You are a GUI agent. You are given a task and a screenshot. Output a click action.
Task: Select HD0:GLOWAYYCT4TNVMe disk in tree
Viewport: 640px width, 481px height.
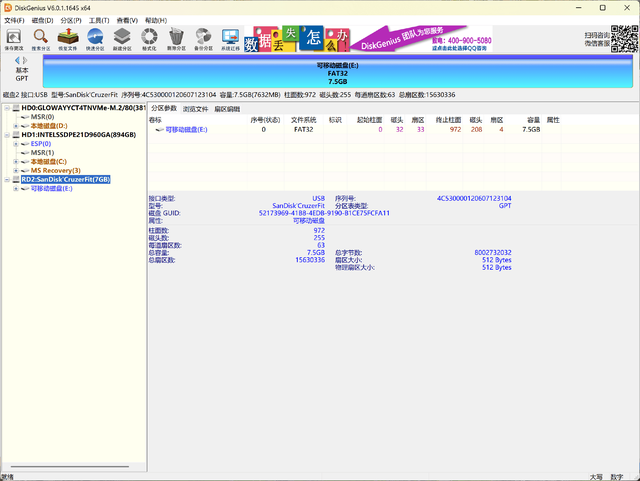point(84,108)
